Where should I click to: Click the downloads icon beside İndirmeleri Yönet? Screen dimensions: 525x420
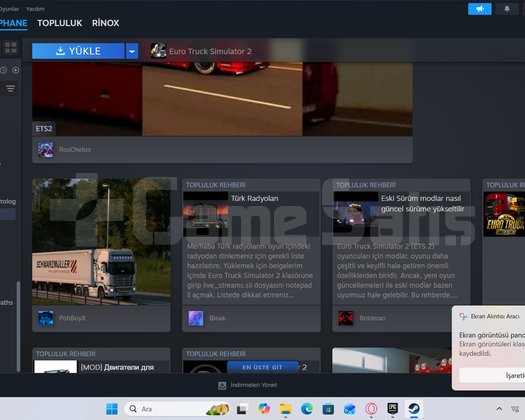click(222, 386)
